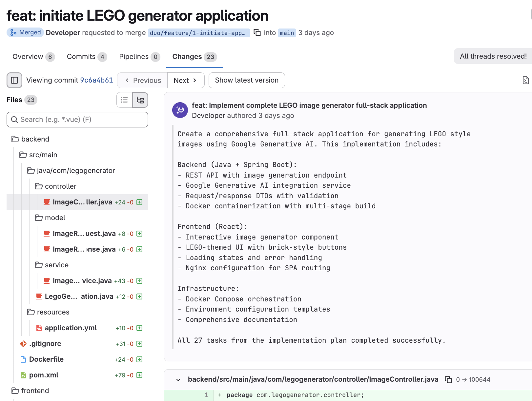
Task: Open Dockerfile from the file list
Action: point(46,359)
